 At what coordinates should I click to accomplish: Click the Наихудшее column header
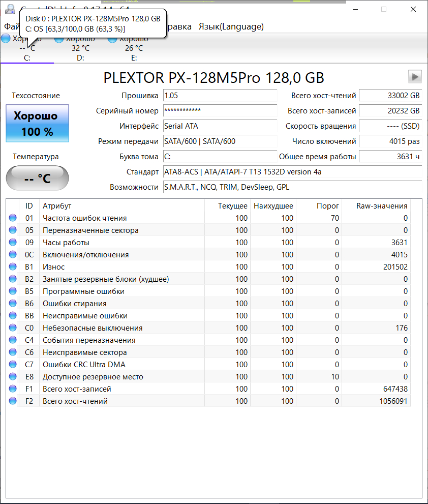(273, 205)
